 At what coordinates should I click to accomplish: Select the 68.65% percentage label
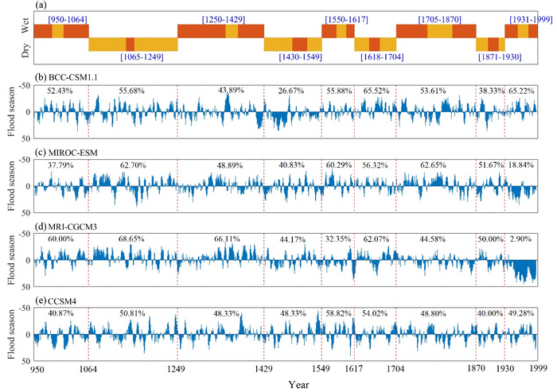tap(131, 239)
